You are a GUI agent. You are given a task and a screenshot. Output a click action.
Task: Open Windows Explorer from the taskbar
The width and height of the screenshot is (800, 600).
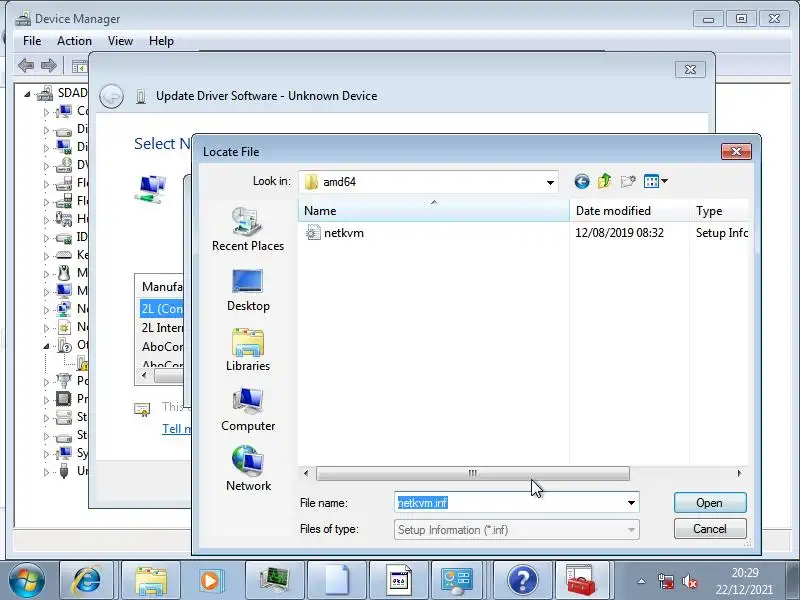151,580
